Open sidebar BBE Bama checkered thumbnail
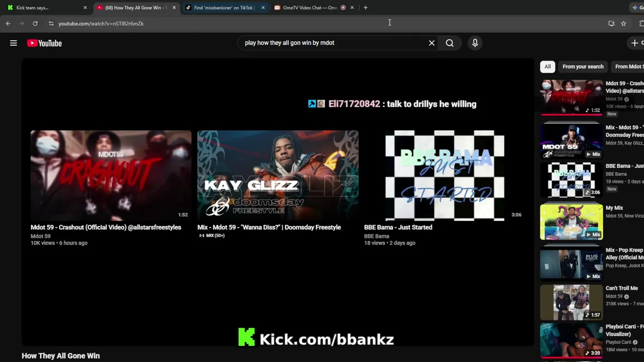The height and width of the screenshot is (362, 644). tap(571, 179)
